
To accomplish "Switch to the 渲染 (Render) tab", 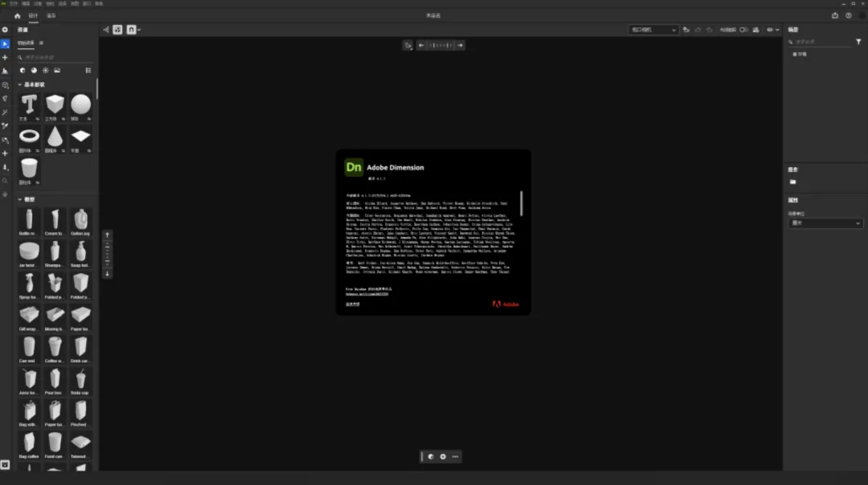I will [51, 16].
